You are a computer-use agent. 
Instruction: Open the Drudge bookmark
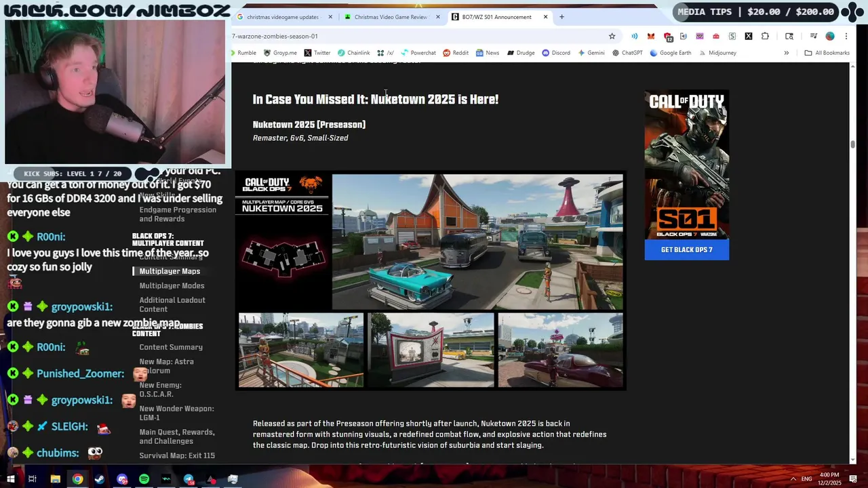[x=521, y=53]
